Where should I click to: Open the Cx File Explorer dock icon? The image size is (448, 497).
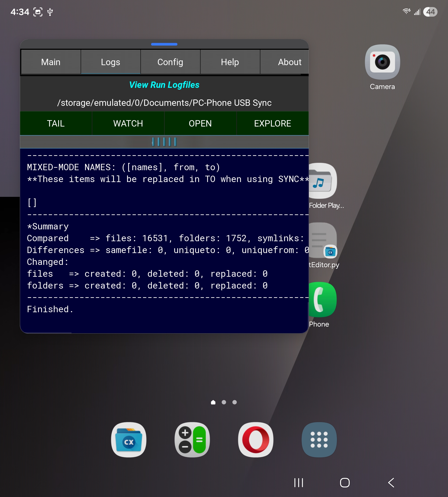click(x=128, y=440)
